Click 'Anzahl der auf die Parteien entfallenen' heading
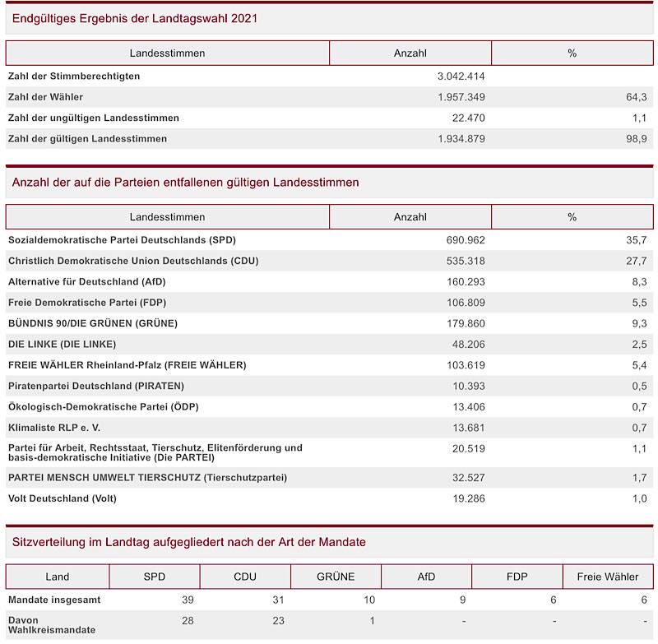 [x=186, y=183]
